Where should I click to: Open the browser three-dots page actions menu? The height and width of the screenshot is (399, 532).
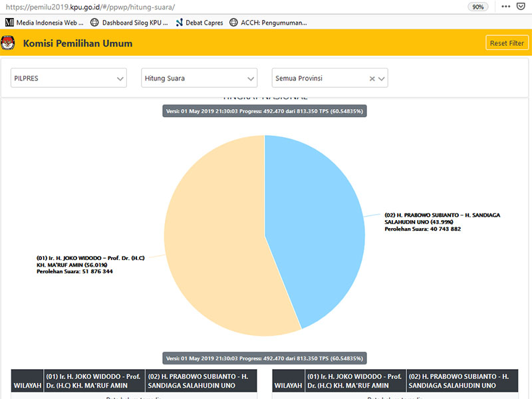pos(505,6)
